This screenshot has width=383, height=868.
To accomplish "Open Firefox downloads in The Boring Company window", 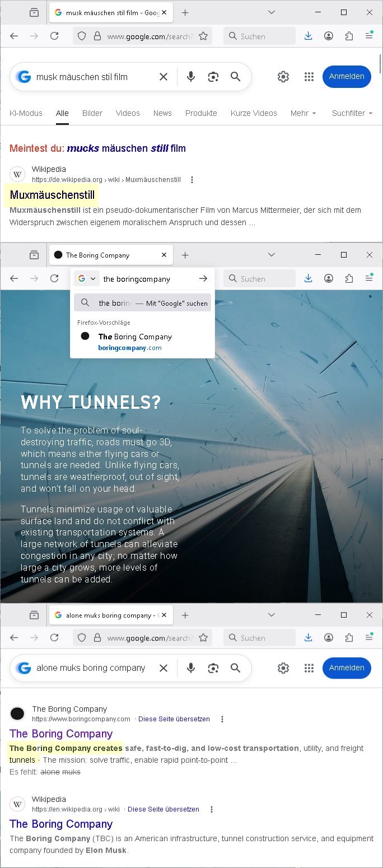I will [308, 278].
